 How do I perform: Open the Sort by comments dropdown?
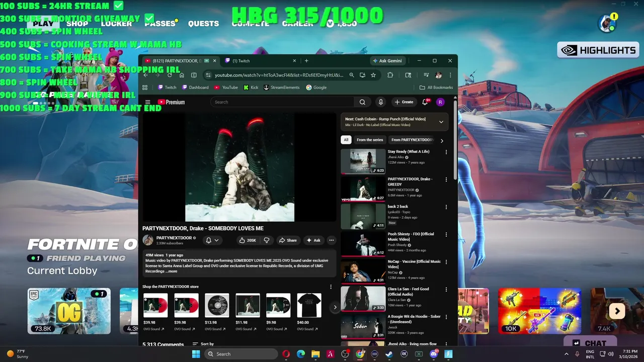pyautogui.click(x=203, y=344)
